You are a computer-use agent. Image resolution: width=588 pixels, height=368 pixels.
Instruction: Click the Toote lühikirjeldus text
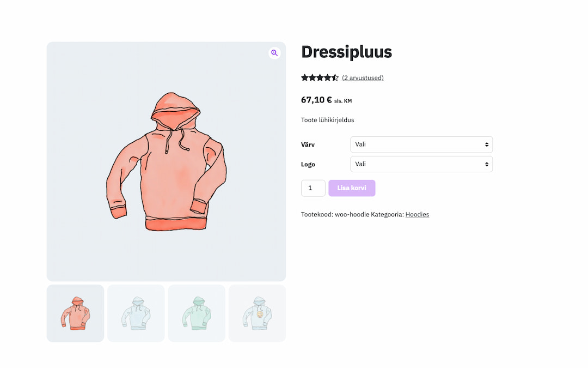327,120
